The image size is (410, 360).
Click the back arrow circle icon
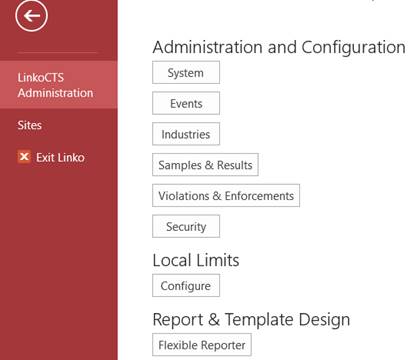pos(31,15)
